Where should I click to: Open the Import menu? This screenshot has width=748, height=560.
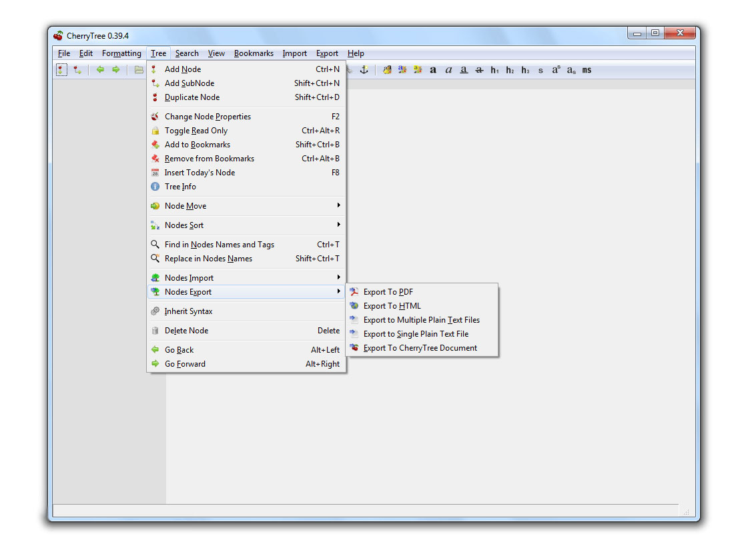[x=294, y=53]
